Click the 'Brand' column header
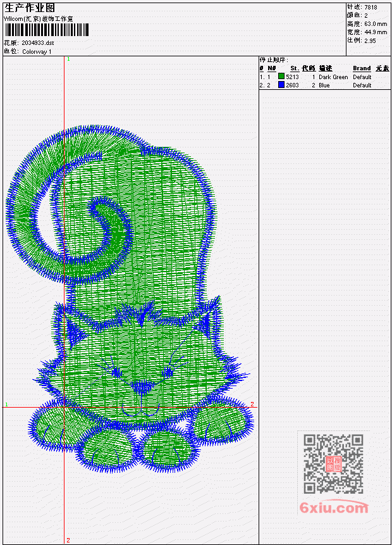The height and width of the screenshot is (545, 392). pos(362,68)
